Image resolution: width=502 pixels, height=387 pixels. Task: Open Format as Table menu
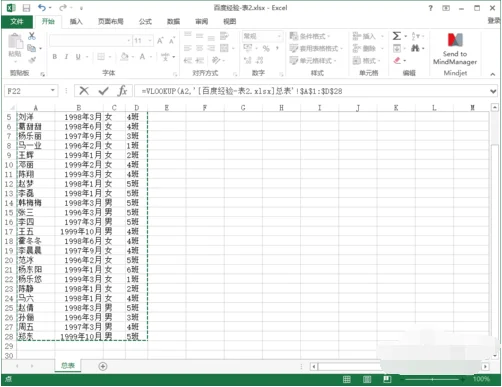click(x=316, y=49)
